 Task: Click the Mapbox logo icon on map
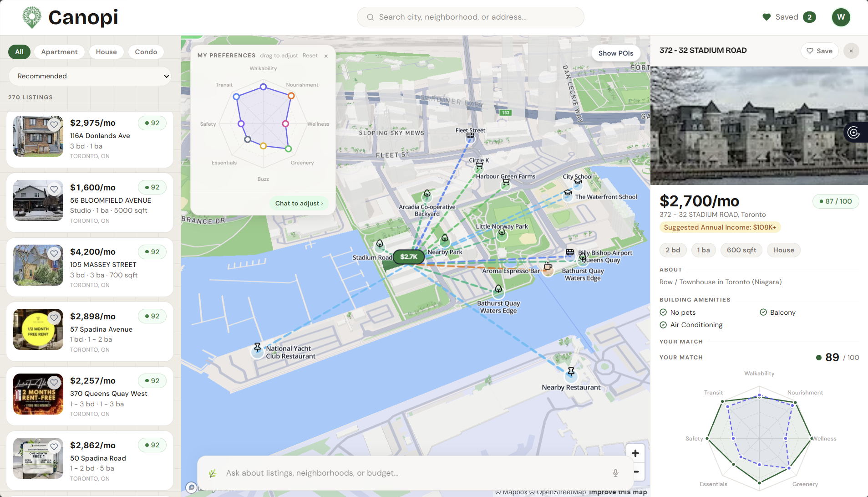192,487
